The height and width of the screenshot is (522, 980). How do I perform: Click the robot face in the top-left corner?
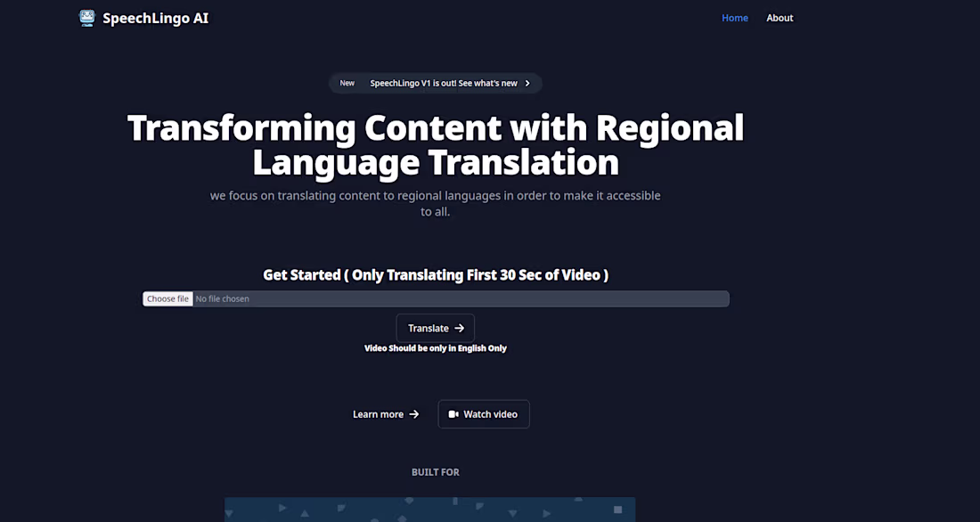pos(86,17)
